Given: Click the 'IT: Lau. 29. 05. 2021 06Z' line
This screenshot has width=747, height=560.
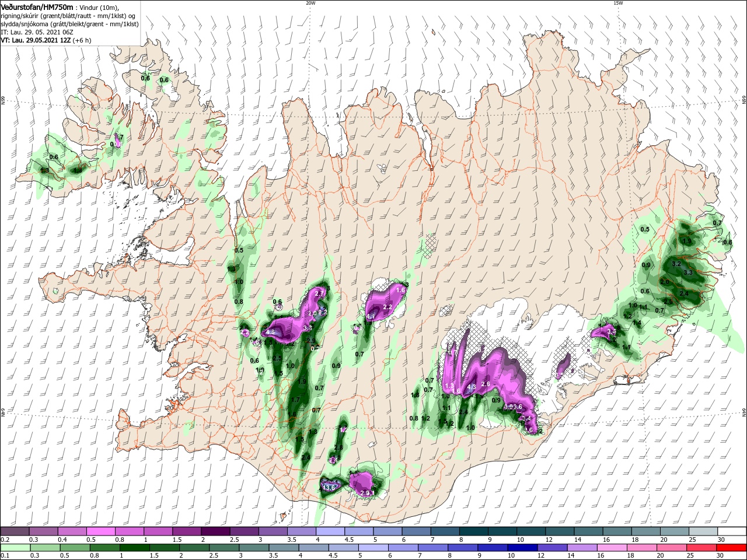Looking at the screenshot, I should click(x=36, y=32).
